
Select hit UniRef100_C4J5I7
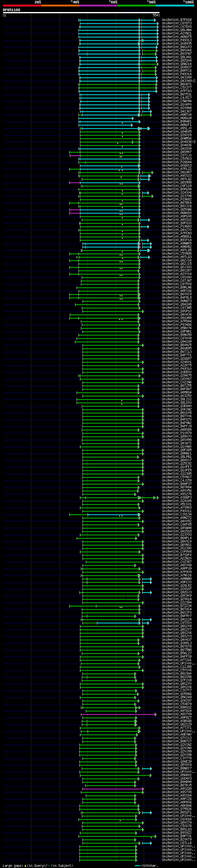click(177, 98)
